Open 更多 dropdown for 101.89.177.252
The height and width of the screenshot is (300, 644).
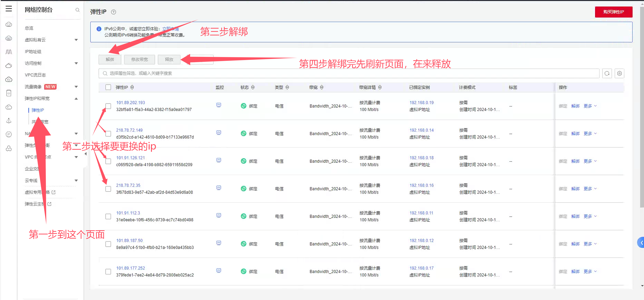tap(590, 271)
